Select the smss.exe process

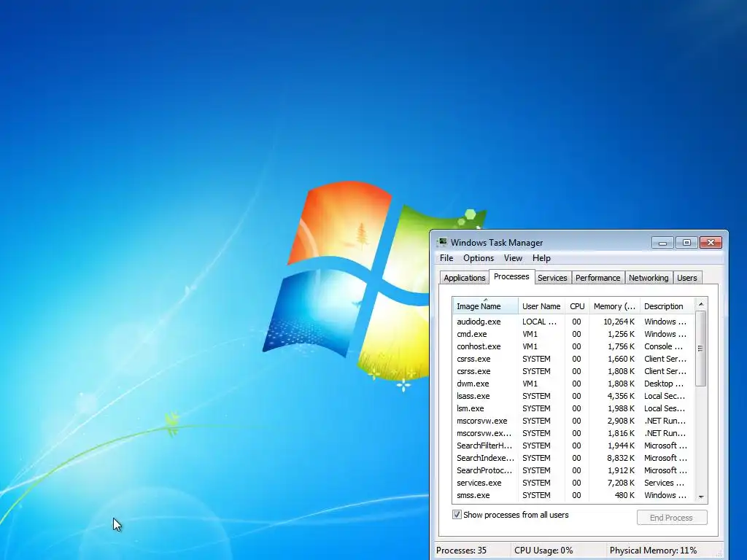point(573,495)
